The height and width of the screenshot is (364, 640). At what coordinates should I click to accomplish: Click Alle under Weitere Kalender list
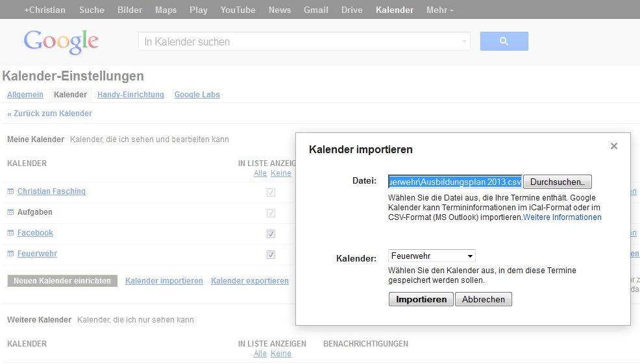[x=260, y=354]
